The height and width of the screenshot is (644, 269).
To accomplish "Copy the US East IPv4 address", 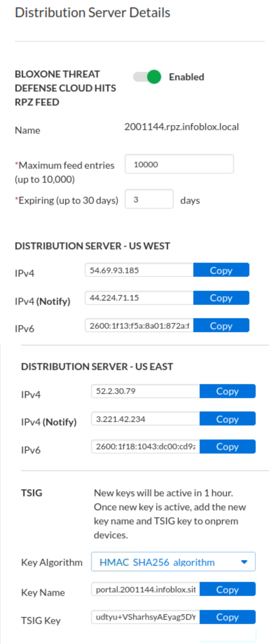I will (x=227, y=391).
